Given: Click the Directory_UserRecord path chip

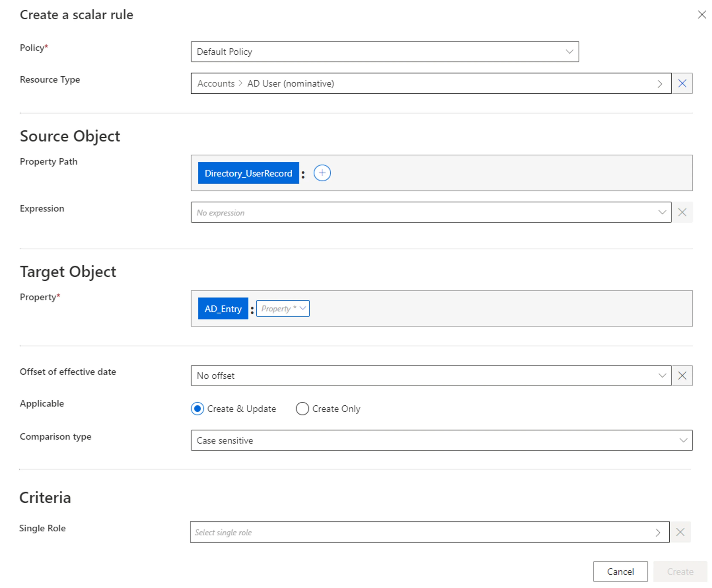Looking at the screenshot, I should (248, 173).
